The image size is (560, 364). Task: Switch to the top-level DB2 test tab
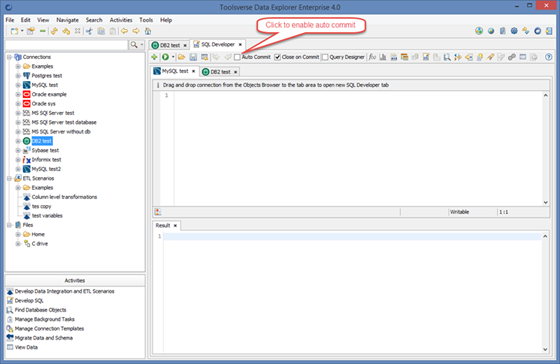click(x=170, y=45)
